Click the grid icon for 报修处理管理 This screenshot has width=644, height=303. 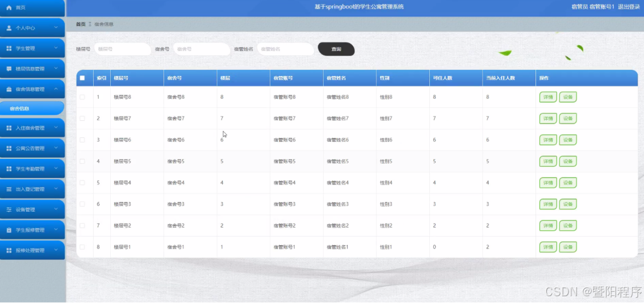[9, 250]
